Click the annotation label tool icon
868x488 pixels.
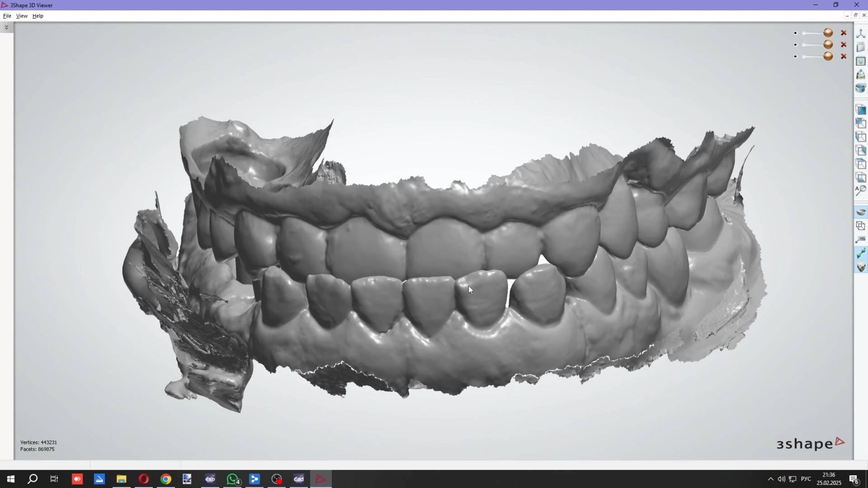(861, 239)
